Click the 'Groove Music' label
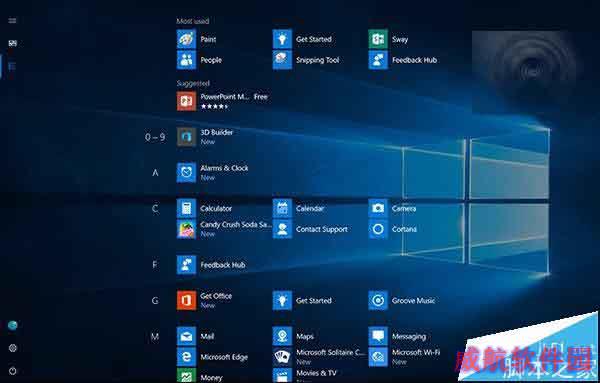This screenshot has height=383, width=600. (x=413, y=301)
